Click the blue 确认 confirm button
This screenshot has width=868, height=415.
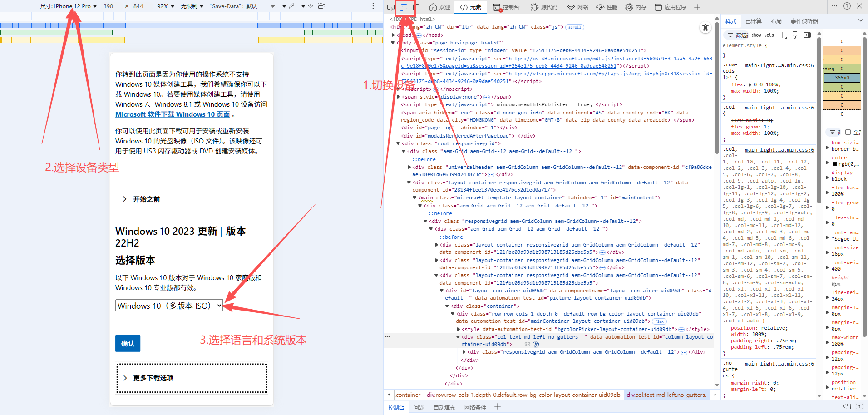click(x=128, y=344)
